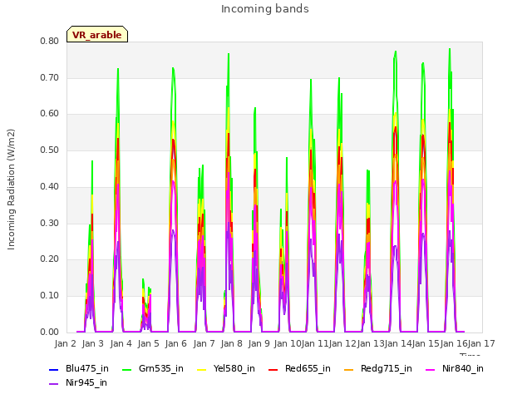Click the 0.10 y-axis tick label

point(50,296)
